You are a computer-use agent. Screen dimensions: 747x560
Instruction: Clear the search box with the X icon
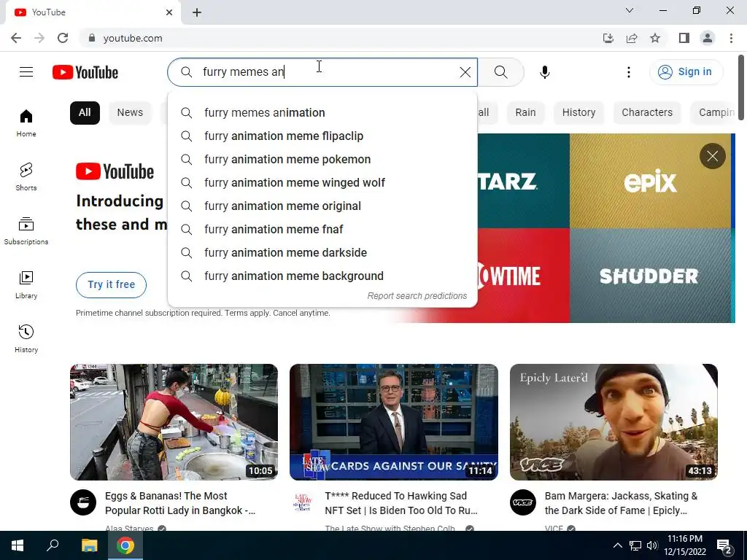click(x=465, y=72)
